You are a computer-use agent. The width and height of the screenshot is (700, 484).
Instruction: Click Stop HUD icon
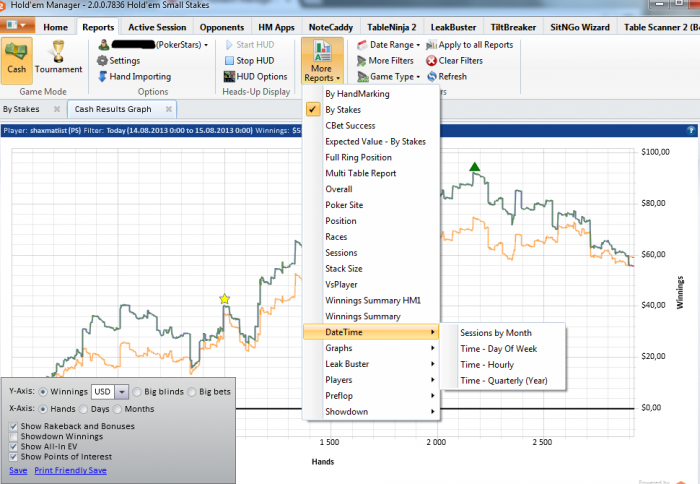[x=229, y=60]
